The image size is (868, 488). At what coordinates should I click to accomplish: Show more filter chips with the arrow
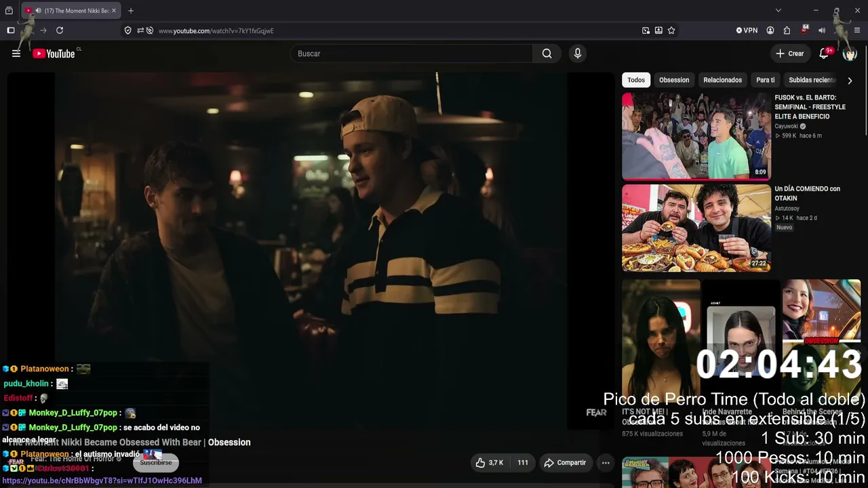tap(850, 81)
